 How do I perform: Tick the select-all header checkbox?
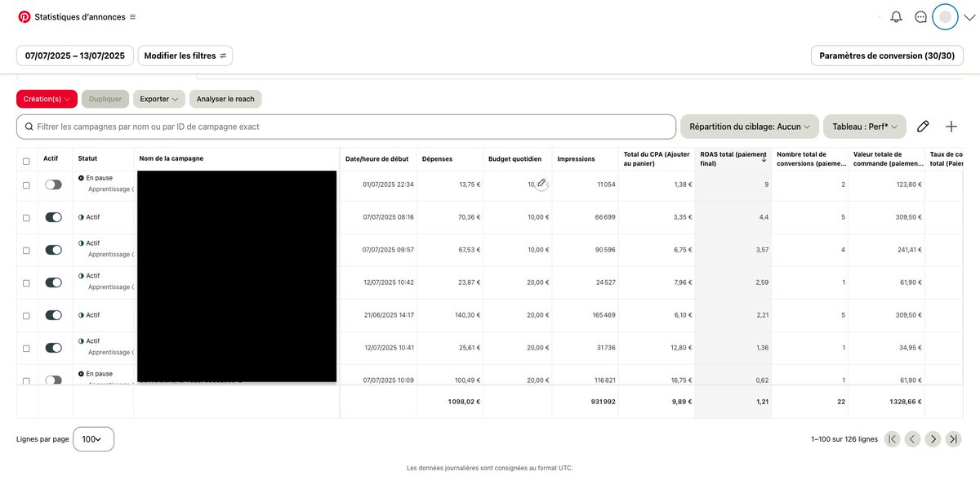click(26, 161)
